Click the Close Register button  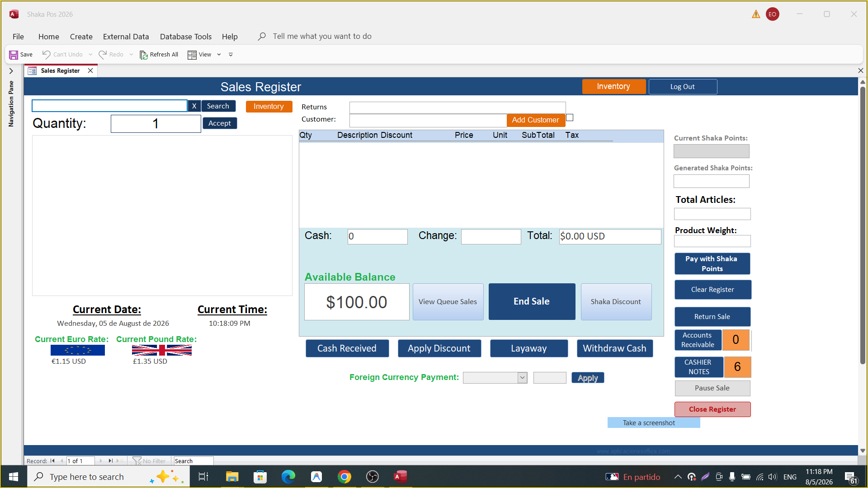(712, 409)
